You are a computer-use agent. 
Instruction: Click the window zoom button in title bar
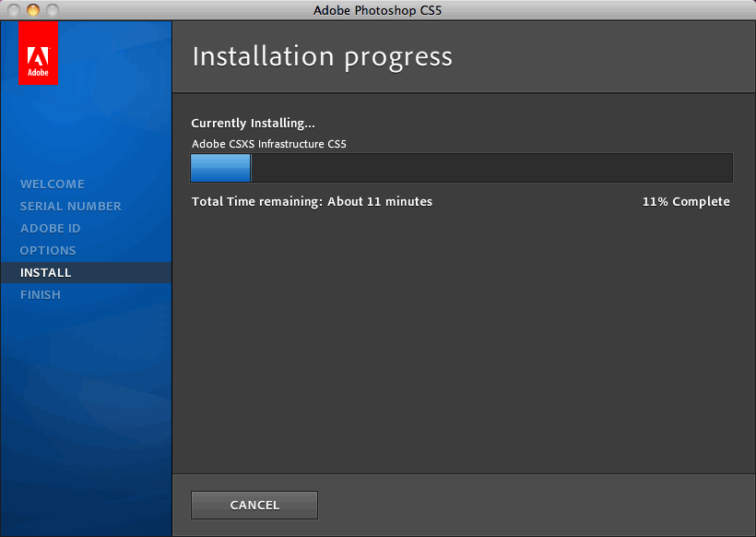[x=52, y=10]
